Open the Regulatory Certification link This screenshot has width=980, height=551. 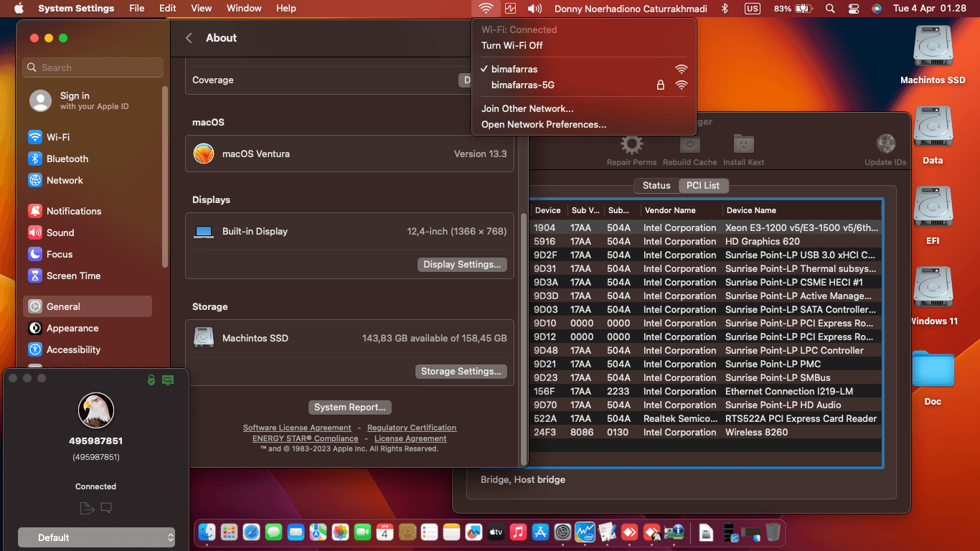pyautogui.click(x=412, y=428)
